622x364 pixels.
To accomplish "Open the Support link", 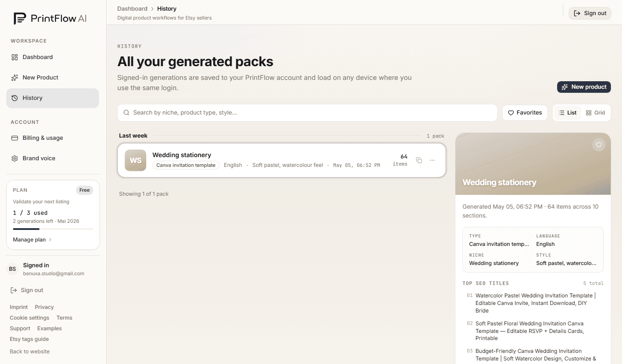I will [x=20, y=328].
